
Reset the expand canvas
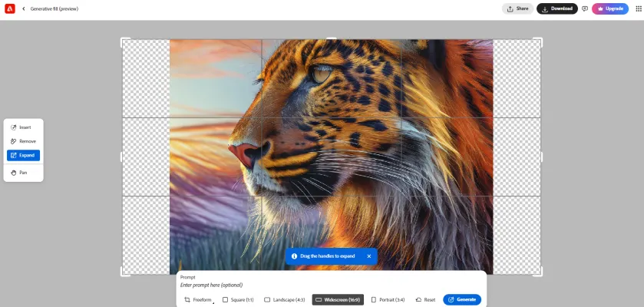tap(425, 299)
